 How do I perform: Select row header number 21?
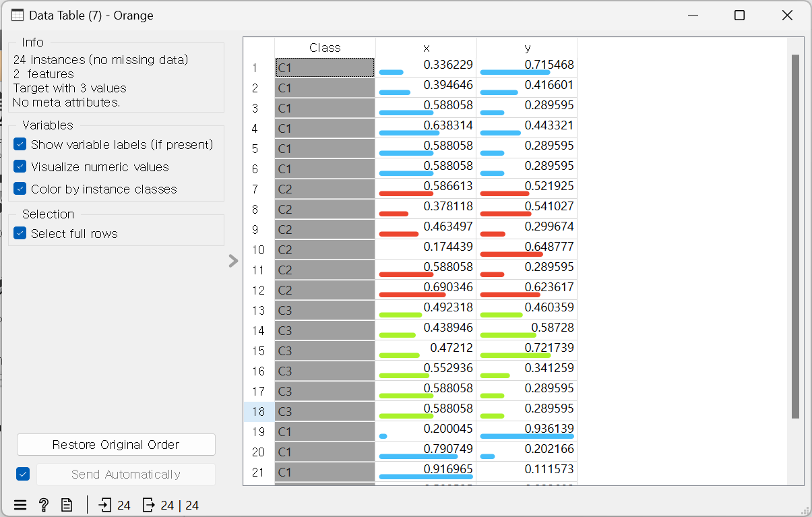click(x=259, y=473)
